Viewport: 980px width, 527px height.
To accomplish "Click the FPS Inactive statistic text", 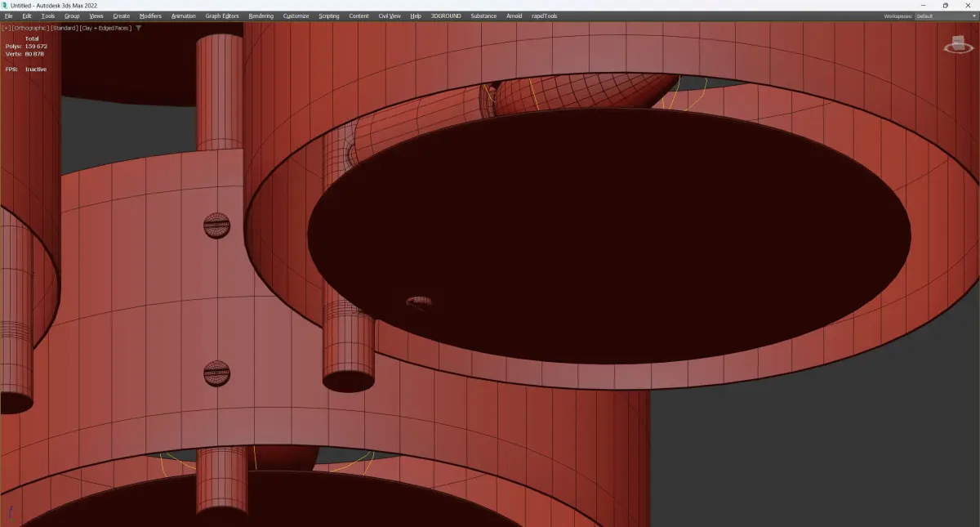I will click(x=26, y=69).
